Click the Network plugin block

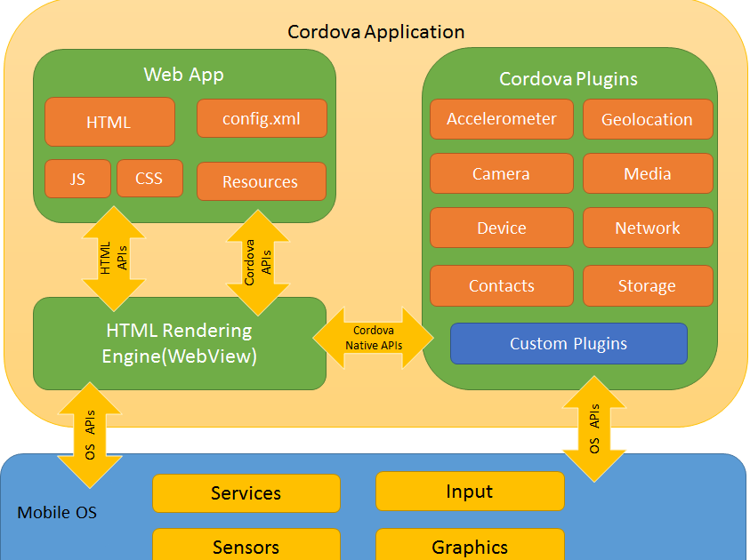tap(648, 228)
